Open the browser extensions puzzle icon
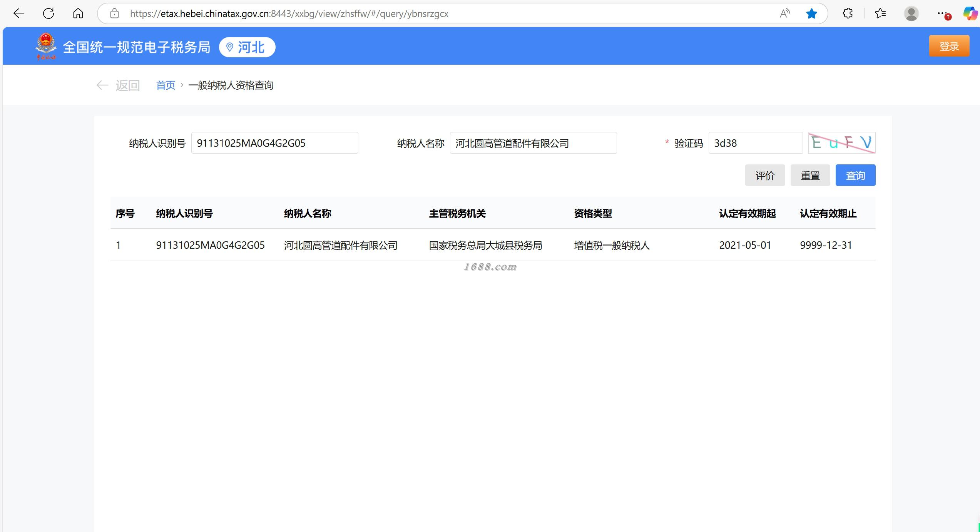Image resolution: width=980 pixels, height=532 pixels. click(x=848, y=13)
